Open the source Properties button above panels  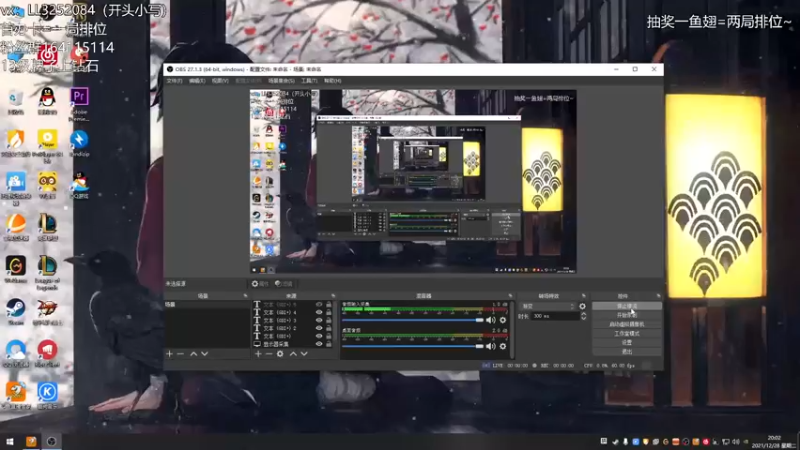point(260,284)
